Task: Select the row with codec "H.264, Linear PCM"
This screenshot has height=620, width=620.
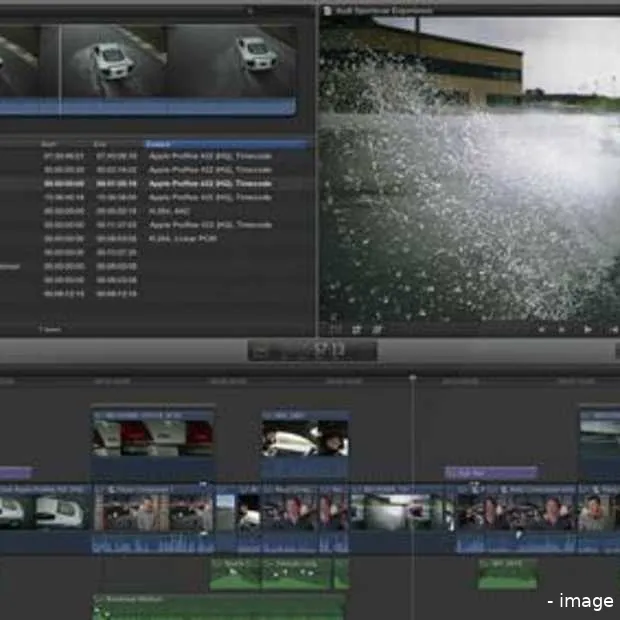Action: (158, 239)
